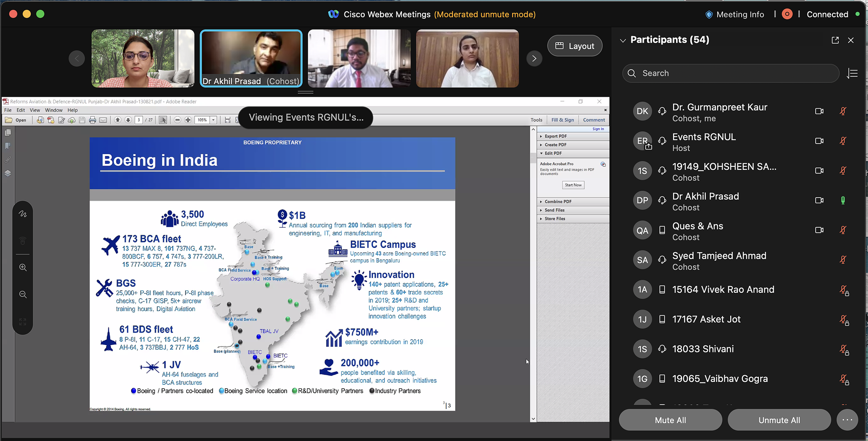Open the Window menu in Adobe Reader
The image size is (868, 441).
point(54,110)
